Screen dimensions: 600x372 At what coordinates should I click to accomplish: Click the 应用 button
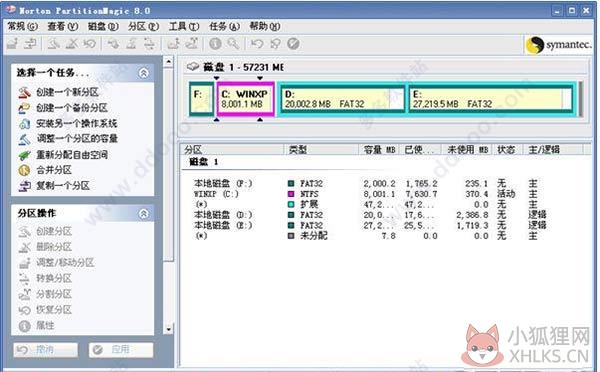121,349
